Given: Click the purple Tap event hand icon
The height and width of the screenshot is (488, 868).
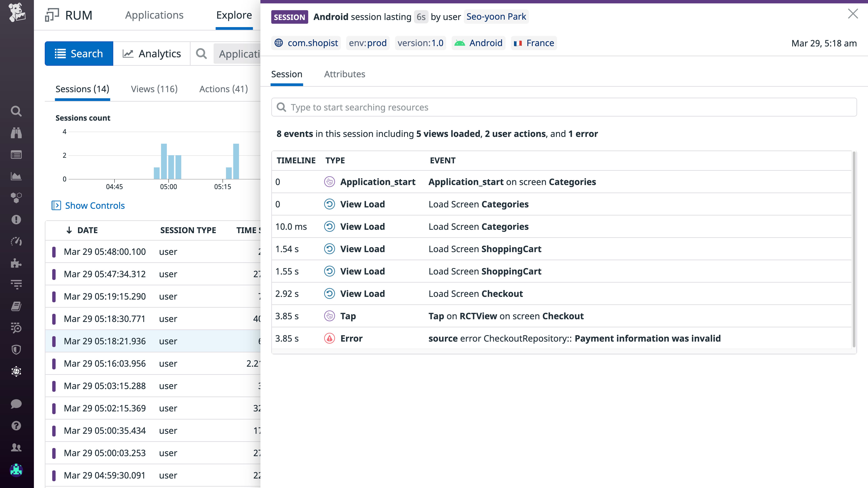Looking at the screenshot, I should 329,316.
